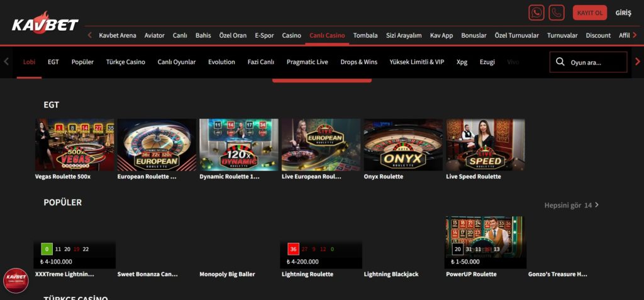Click Monopoly Big Baller title
The width and height of the screenshot is (644, 300).
coord(227,274)
